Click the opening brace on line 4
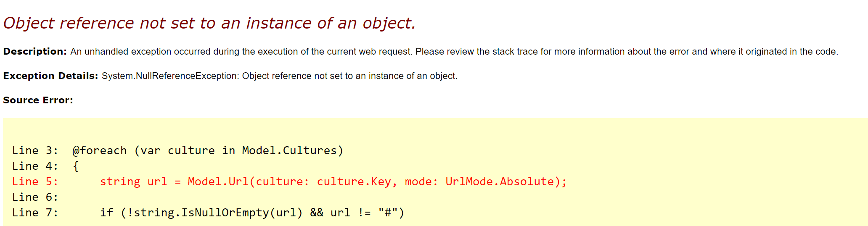The height and width of the screenshot is (226, 868). pos(76,166)
